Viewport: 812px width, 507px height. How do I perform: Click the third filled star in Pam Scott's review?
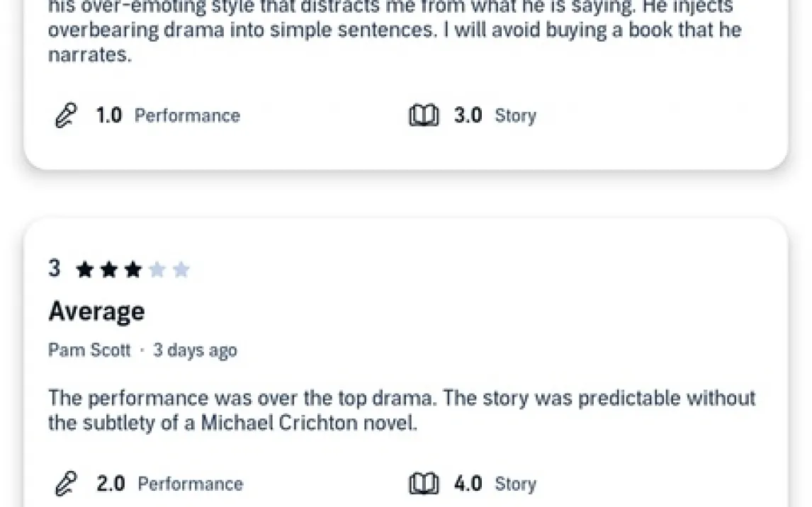click(x=133, y=270)
